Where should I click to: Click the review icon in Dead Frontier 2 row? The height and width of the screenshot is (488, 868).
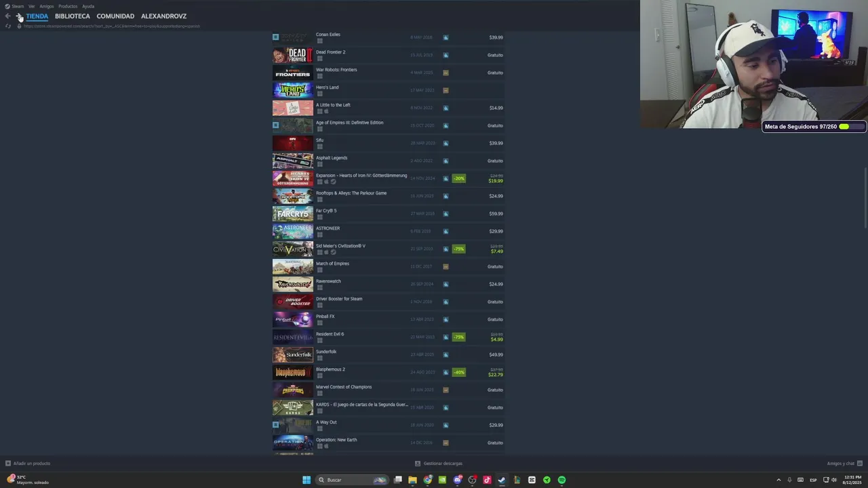pos(446,55)
